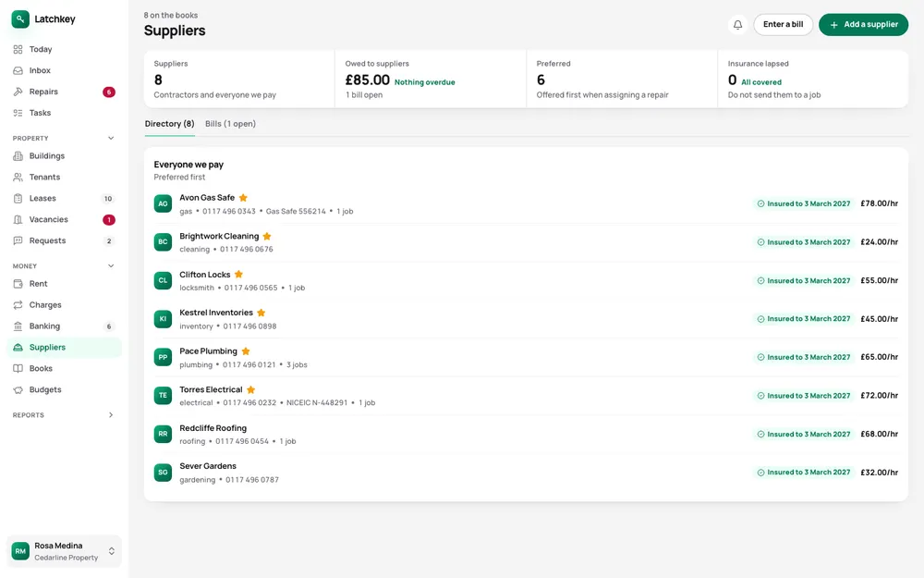Click the BC avatar for Brightwork Cleaning
Image resolution: width=924 pixels, height=578 pixels.
click(x=164, y=242)
